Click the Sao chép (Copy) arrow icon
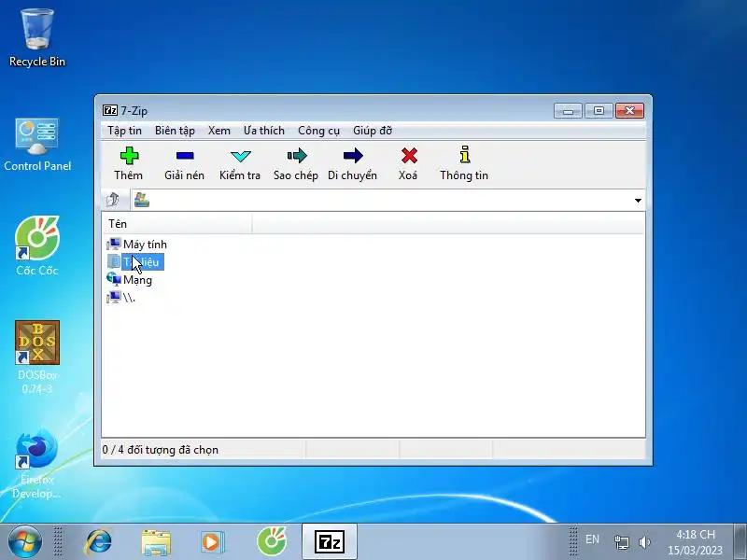Image resolution: width=747 pixels, height=560 pixels. pyautogui.click(x=297, y=156)
